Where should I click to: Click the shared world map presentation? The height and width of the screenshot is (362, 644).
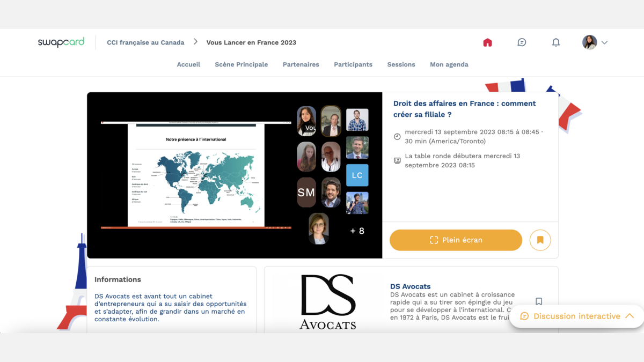(x=196, y=174)
